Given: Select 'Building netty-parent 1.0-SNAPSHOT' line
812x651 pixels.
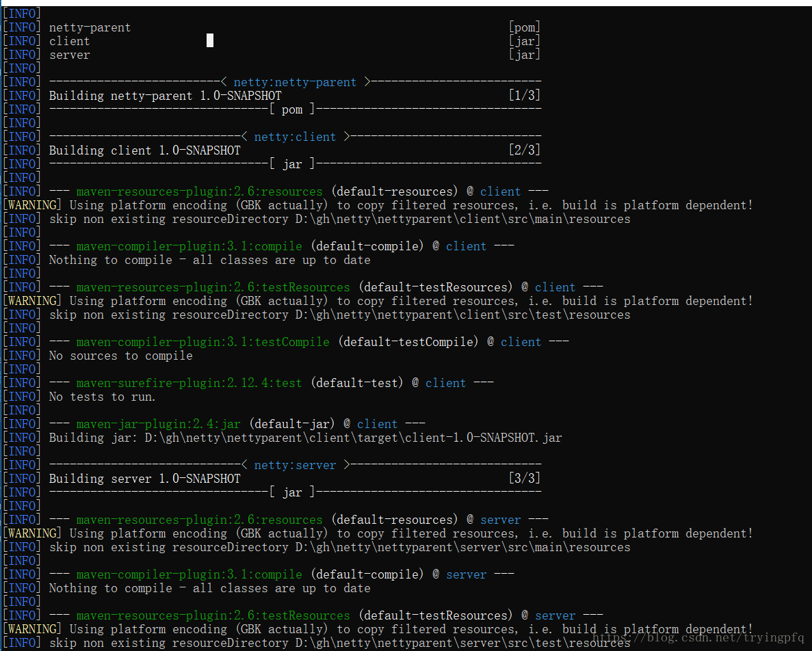Looking at the screenshot, I should pos(165,96).
